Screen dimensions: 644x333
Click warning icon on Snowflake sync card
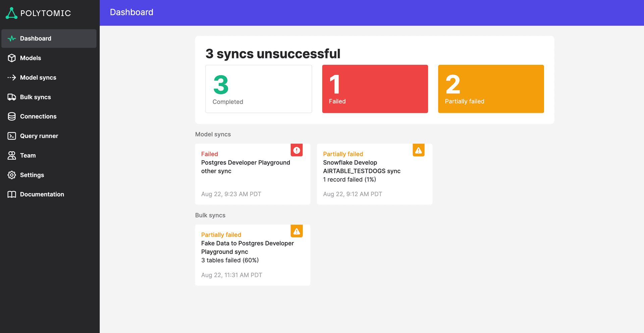click(418, 150)
